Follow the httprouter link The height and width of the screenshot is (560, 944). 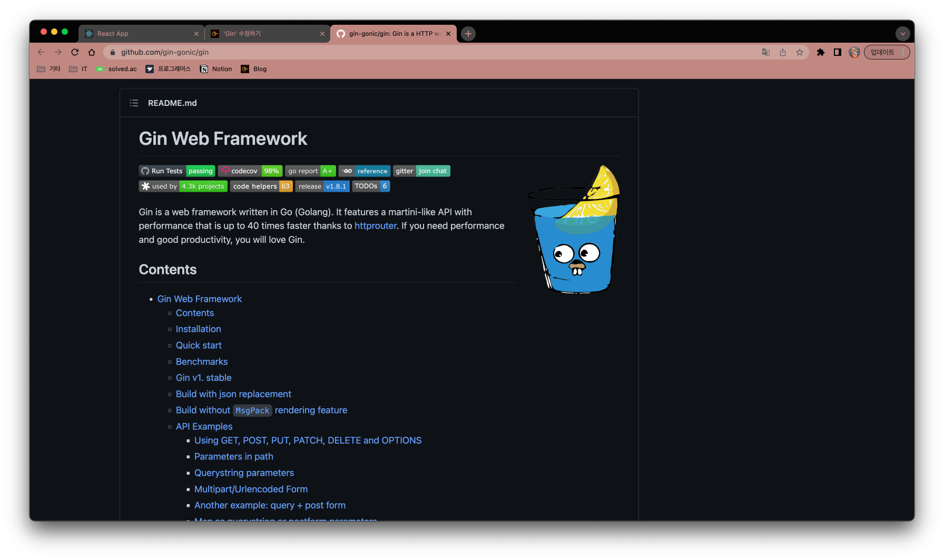[375, 226]
